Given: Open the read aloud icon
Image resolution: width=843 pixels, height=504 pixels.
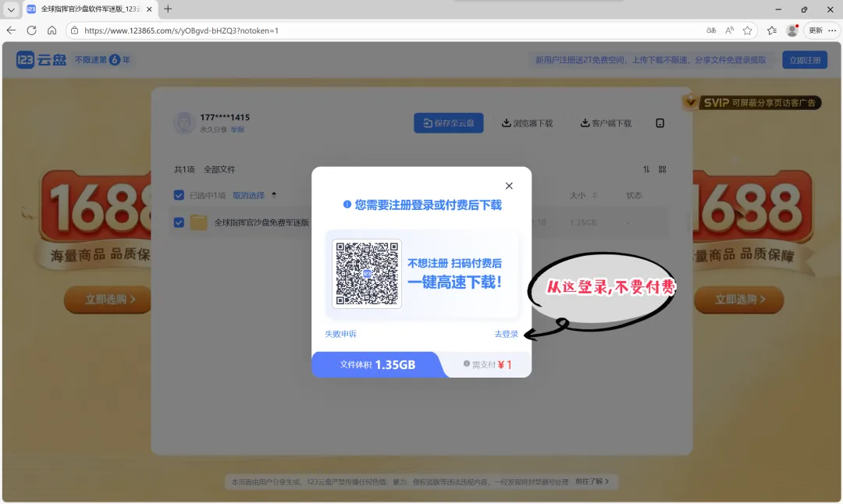Looking at the screenshot, I should point(729,30).
